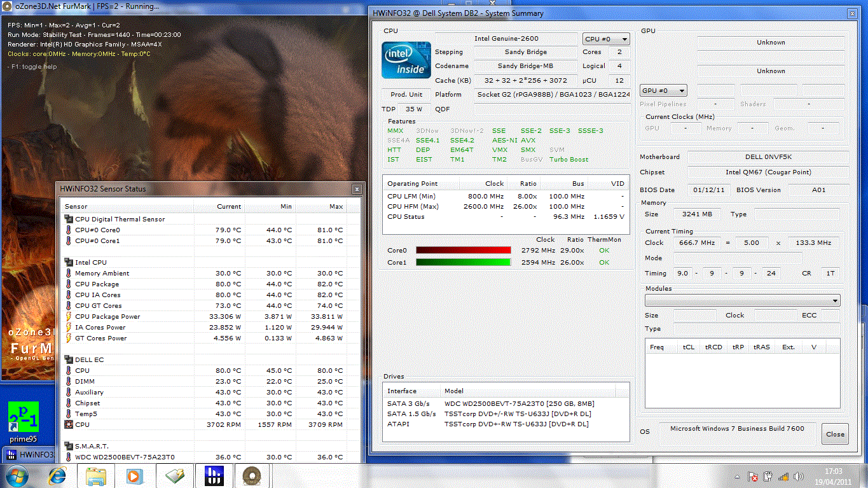Open the Windows Start menu
The width and height of the screenshot is (868, 488).
pos(17,475)
